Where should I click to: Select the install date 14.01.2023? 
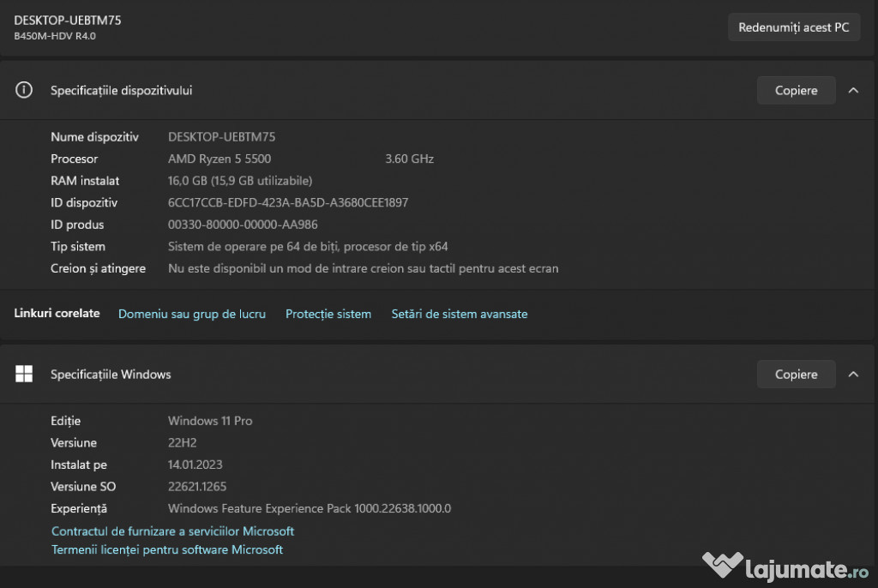point(195,465)
